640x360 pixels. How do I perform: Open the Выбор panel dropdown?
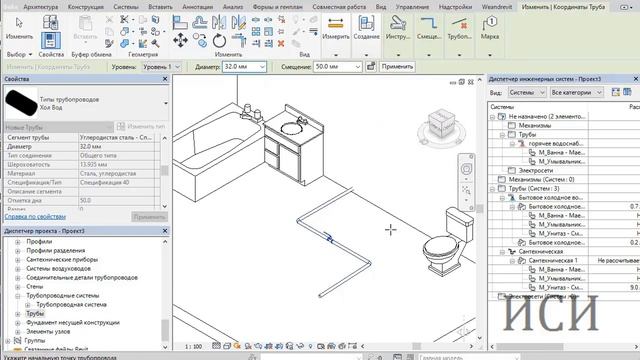pos(19,54)
